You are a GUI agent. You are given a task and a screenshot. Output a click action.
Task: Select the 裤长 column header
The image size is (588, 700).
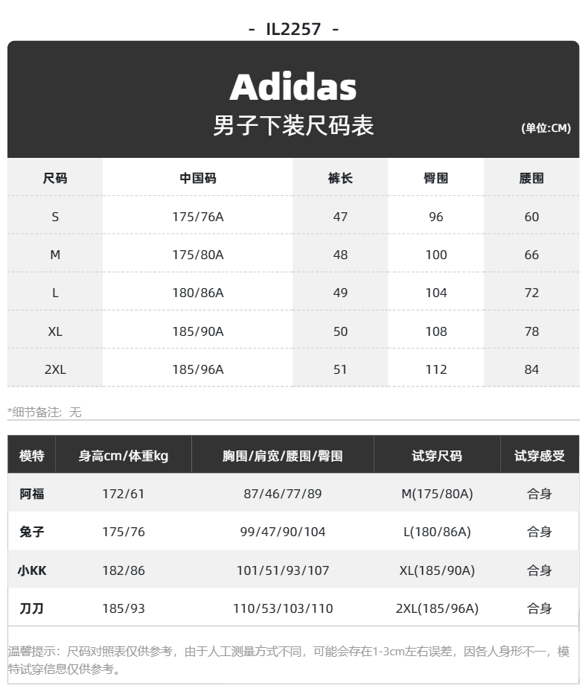[340, 178]
